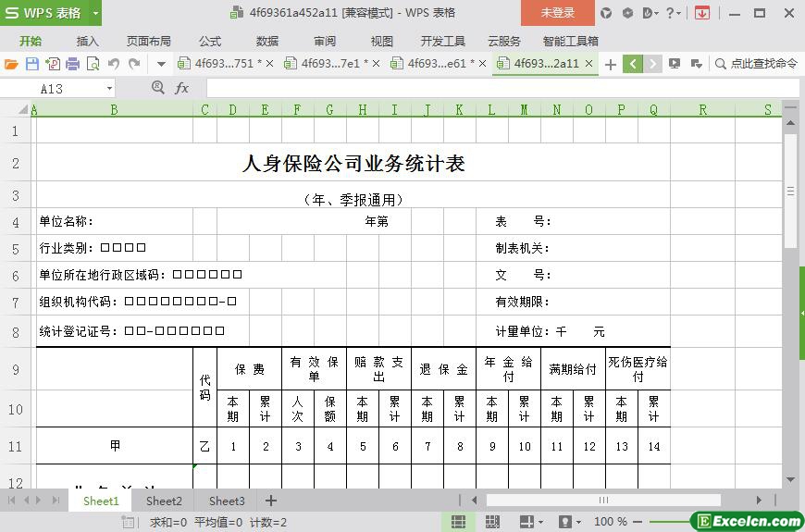Open the 页面布局 ribbon tab

pyautogui.click(x=148, y=41)
